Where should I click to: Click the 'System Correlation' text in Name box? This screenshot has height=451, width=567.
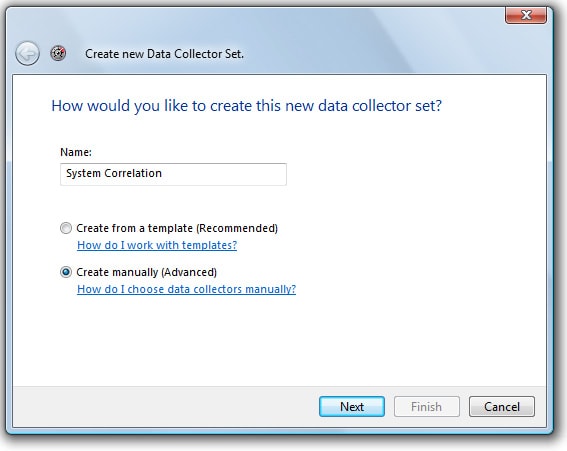click(x=114, y=173)
